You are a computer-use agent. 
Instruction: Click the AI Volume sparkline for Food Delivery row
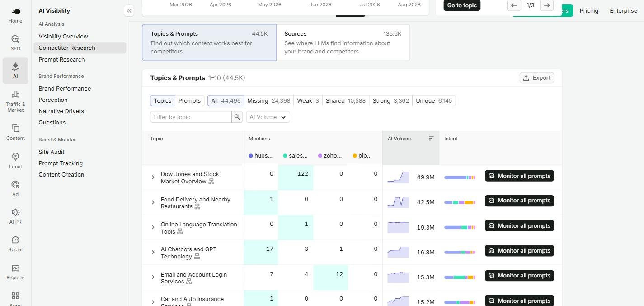click(398, 202)
